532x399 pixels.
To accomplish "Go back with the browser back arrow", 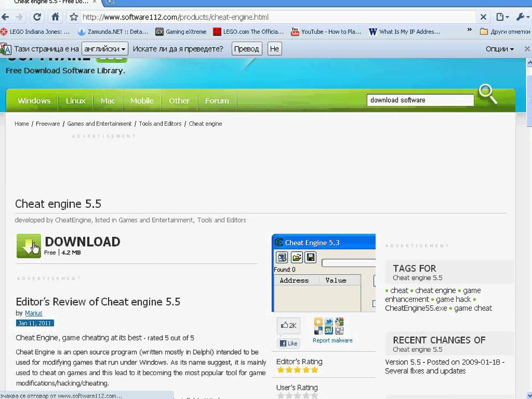I will point(6,17).
